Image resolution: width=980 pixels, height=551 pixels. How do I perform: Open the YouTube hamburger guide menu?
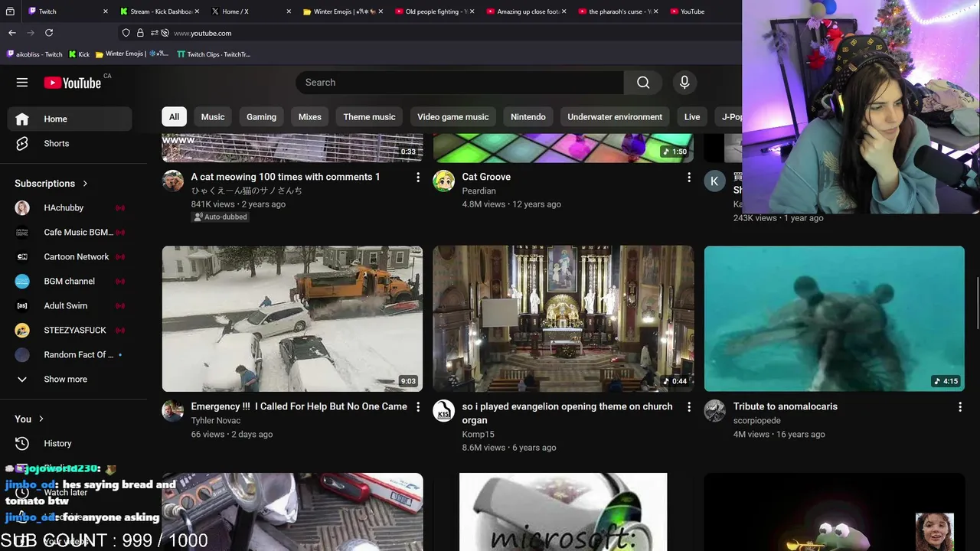click(x=22, y=83)
